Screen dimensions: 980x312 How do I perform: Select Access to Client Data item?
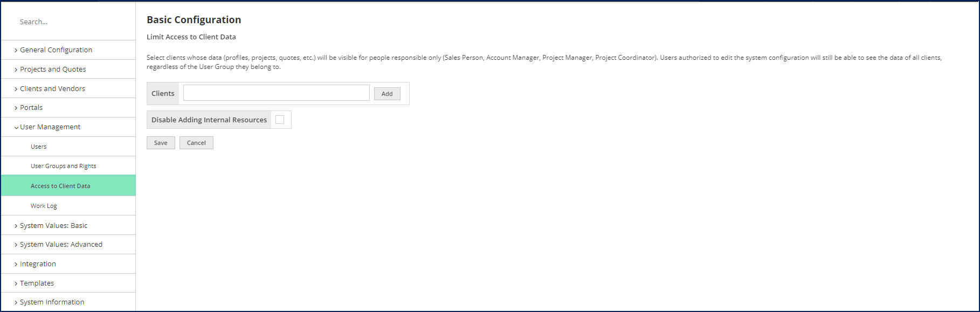68,186
